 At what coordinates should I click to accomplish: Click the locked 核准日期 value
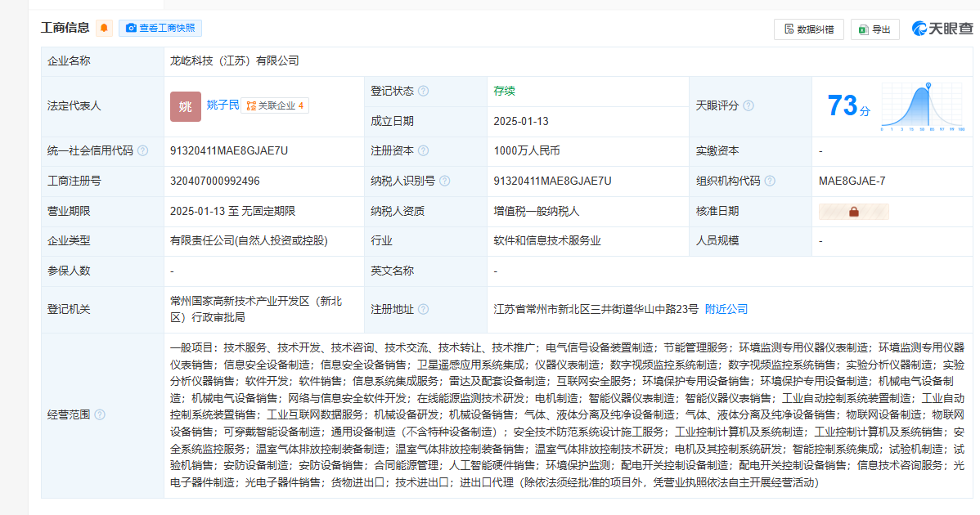tap(853, 212)
